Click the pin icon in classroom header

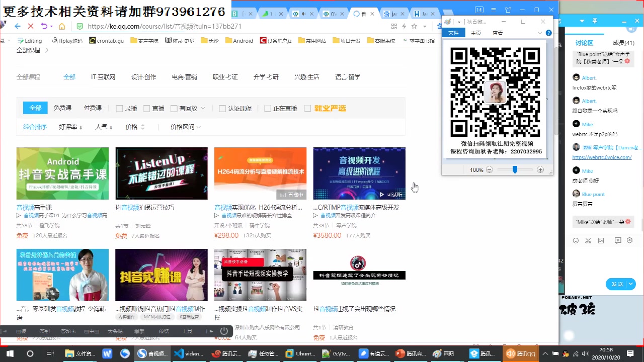[595, 21]
